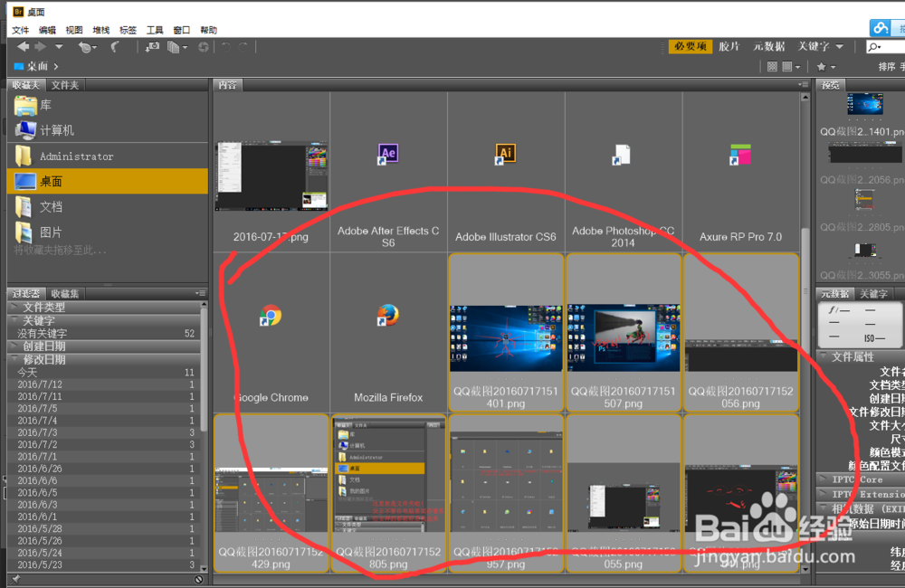Toggle the 2016/7/3 date filter
905x588 pixels.
104,432
